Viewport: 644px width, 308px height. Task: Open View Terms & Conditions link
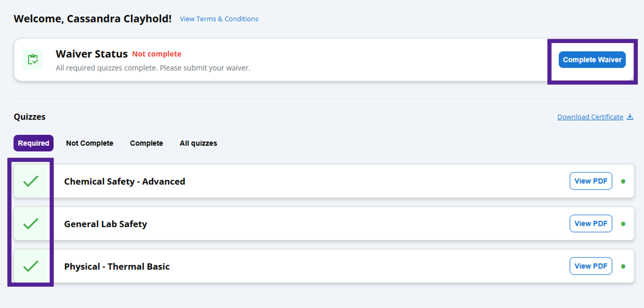click(x=219, y=19)
